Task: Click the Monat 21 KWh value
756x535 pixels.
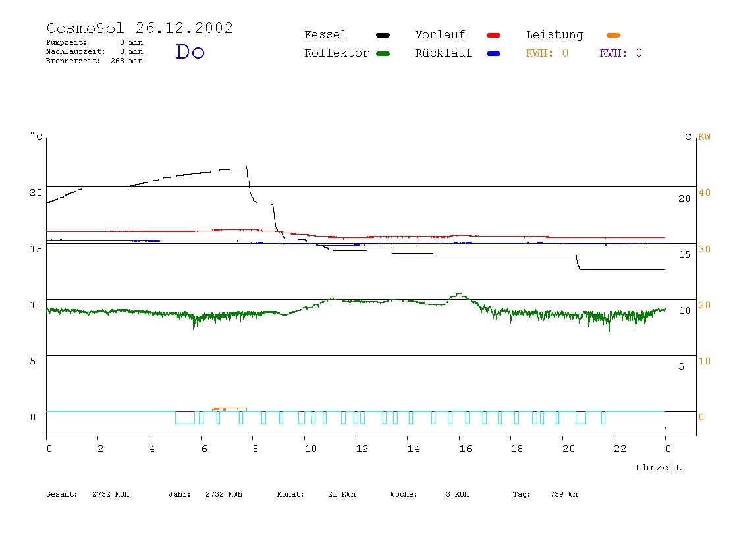Action: [x=316, y=494]
